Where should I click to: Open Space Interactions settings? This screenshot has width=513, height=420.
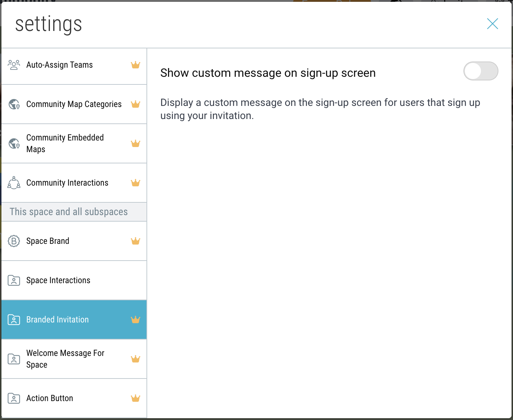pos(58,280)
